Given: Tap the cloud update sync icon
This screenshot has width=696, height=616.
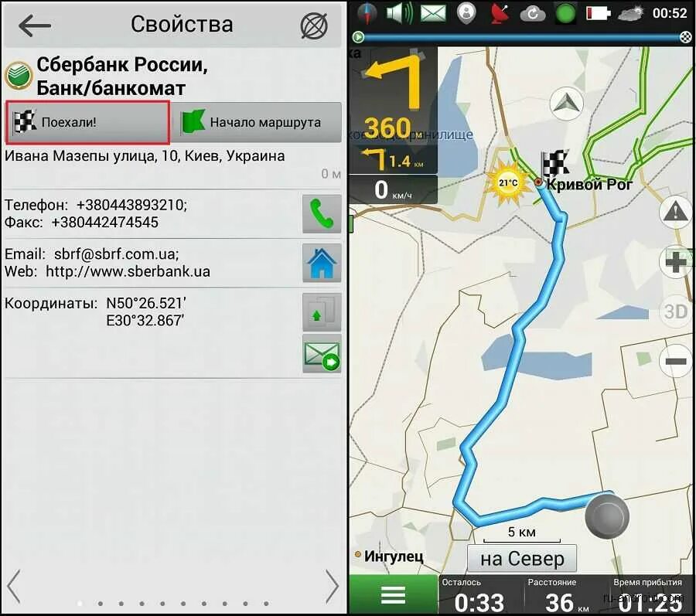Looking at the screenshot, I should tap(533, 14).
